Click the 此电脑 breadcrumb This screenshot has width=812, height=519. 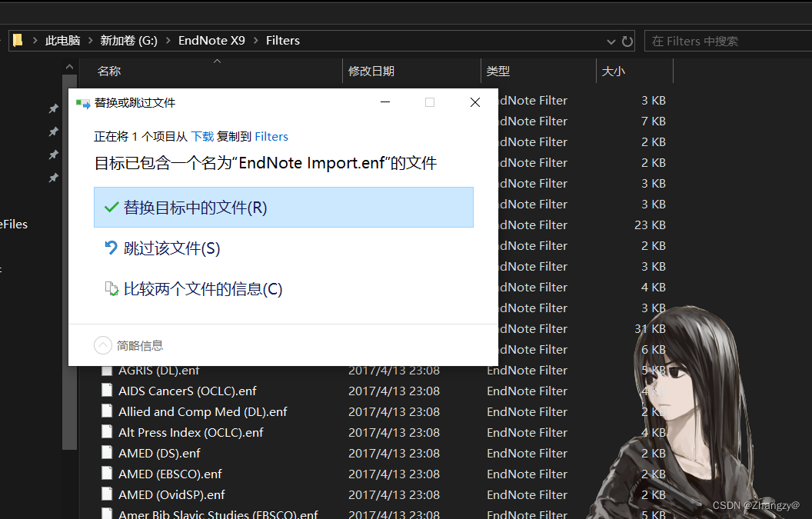click(62, 41)
